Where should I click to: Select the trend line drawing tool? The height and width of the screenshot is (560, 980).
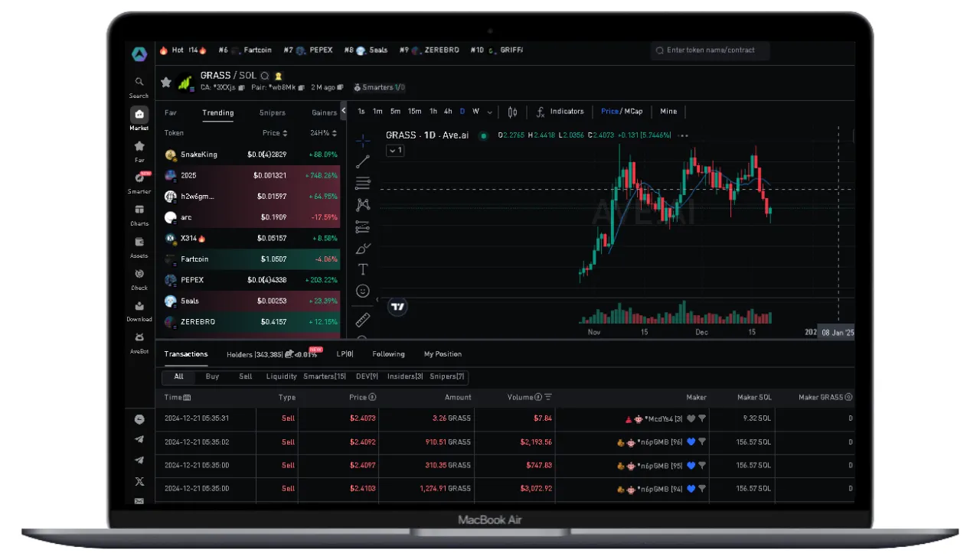363,161
